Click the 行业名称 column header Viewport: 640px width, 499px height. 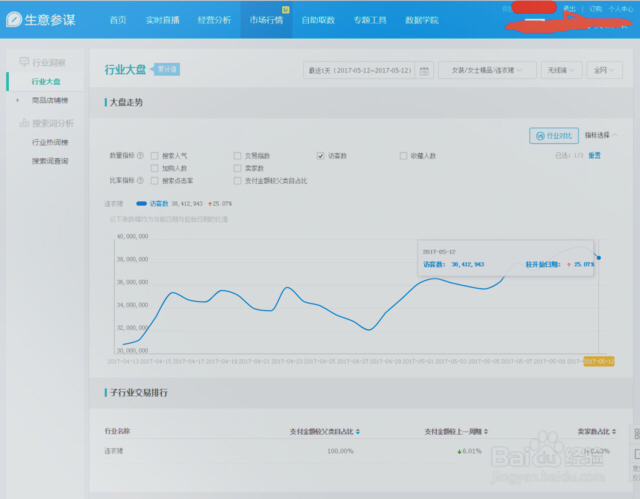(117, 431)
